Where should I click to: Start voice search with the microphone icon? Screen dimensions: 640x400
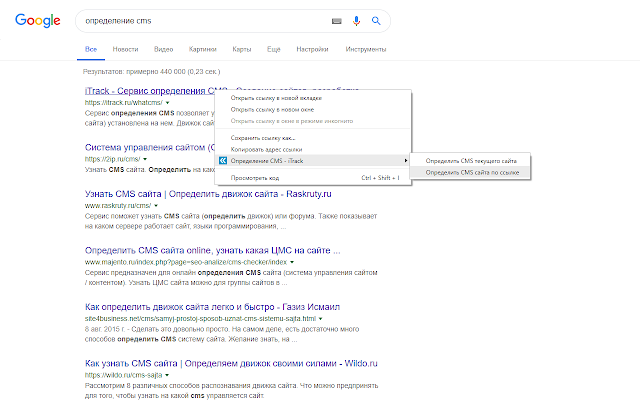click(x=356, y=21)
